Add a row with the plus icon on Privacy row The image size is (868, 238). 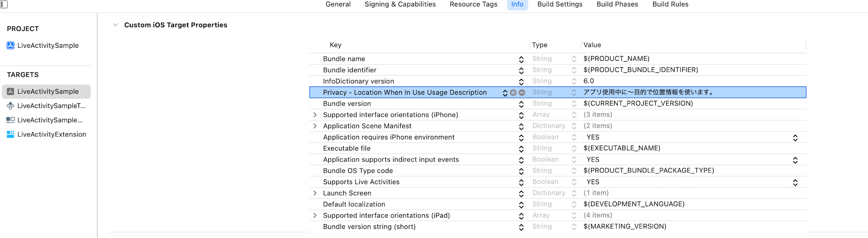(x=513, y=93)
